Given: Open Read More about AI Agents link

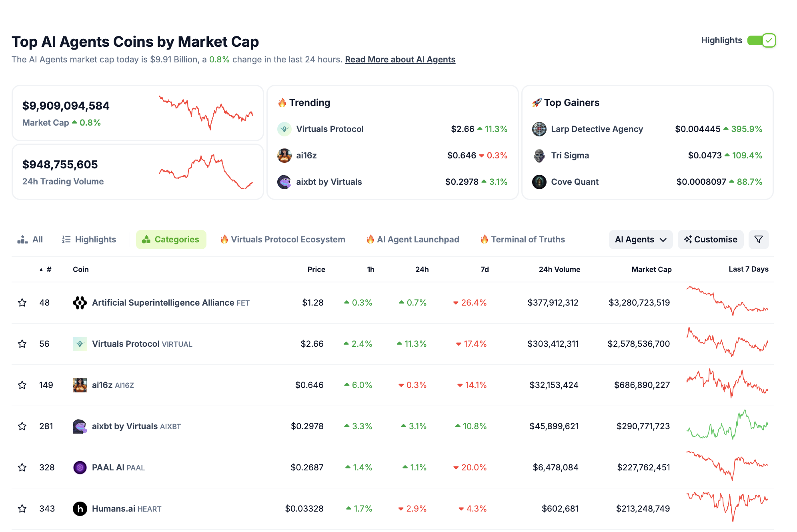Looking at the screenshot, I should point(400,60).
